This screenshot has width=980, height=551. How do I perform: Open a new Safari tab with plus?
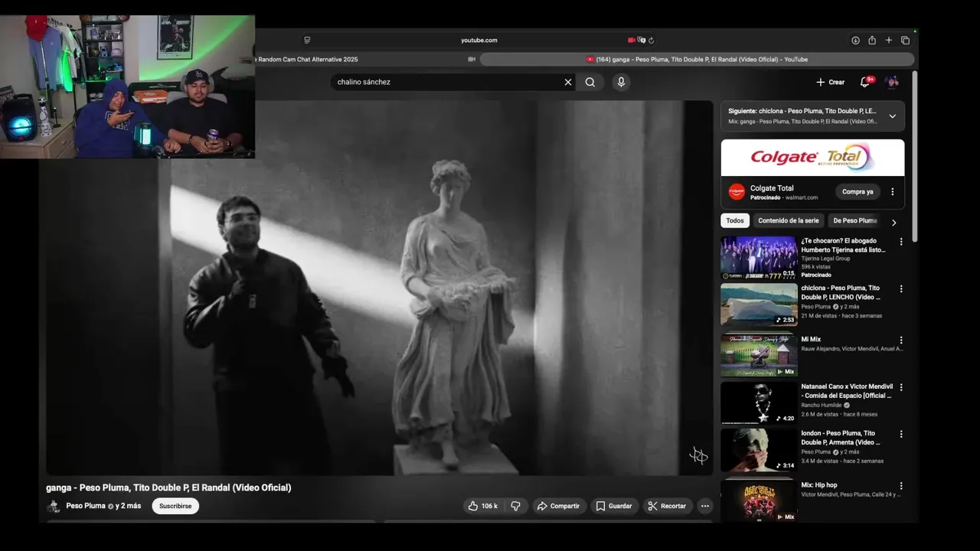pos(889,41)
